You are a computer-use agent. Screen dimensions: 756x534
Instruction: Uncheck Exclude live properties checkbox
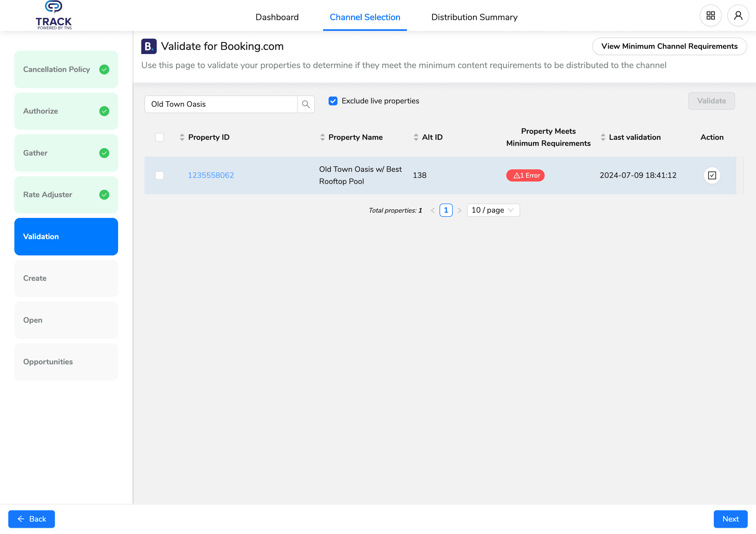[333, 101]
